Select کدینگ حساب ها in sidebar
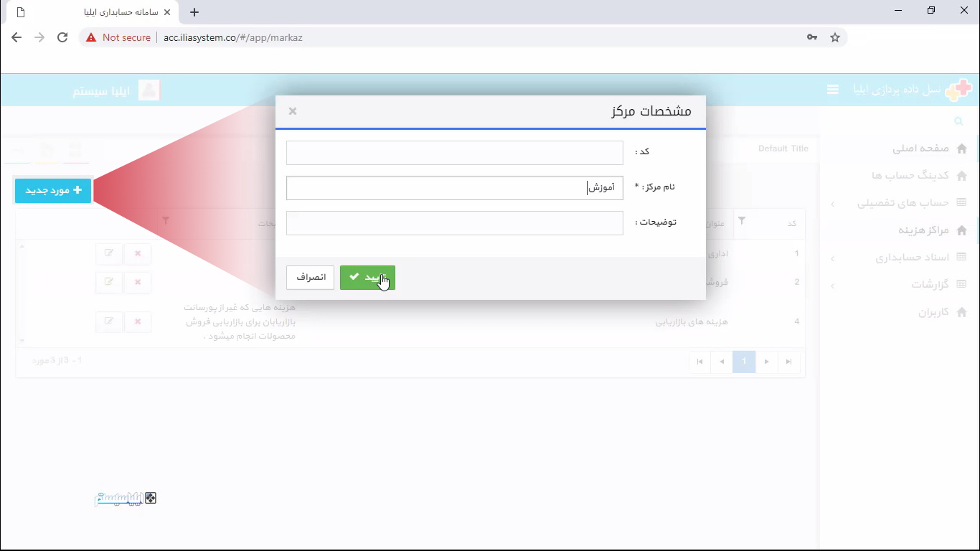The width and height of the screenshot is (980, 551). coord(910,176)
